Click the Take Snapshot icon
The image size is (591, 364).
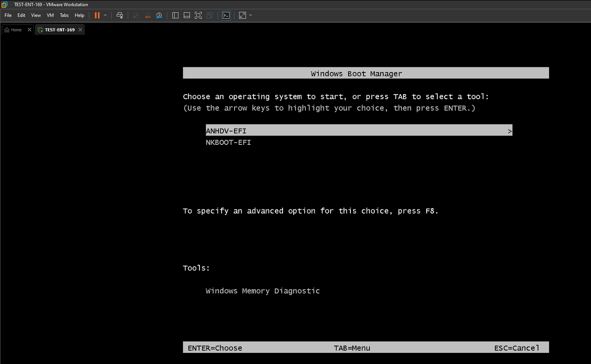click(x=136, y=15)
